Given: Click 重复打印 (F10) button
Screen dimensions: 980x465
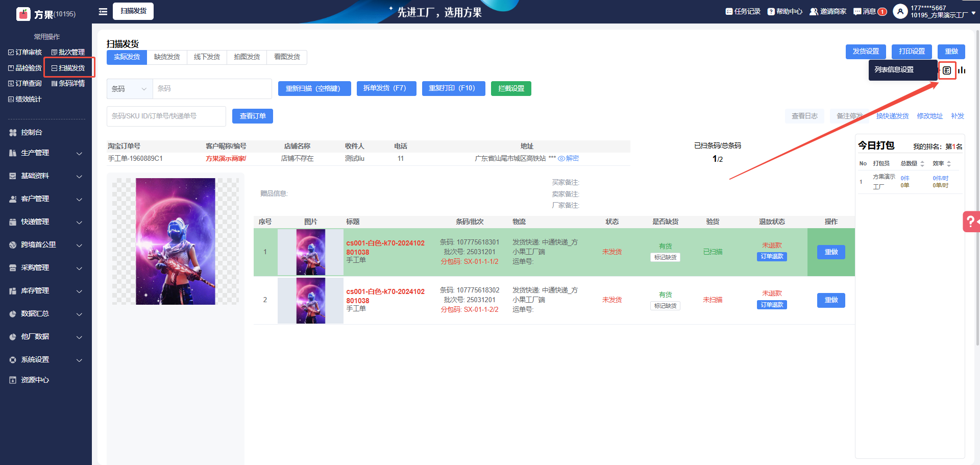Looking at the screenshot, I should (453, 88).
